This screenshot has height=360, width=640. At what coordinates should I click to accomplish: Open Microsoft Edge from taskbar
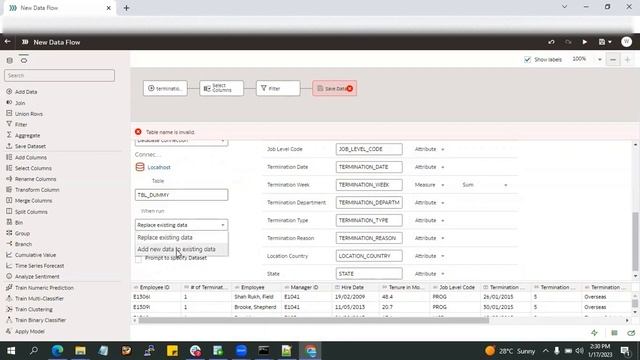pyautogui.click(x=57, y=351)
